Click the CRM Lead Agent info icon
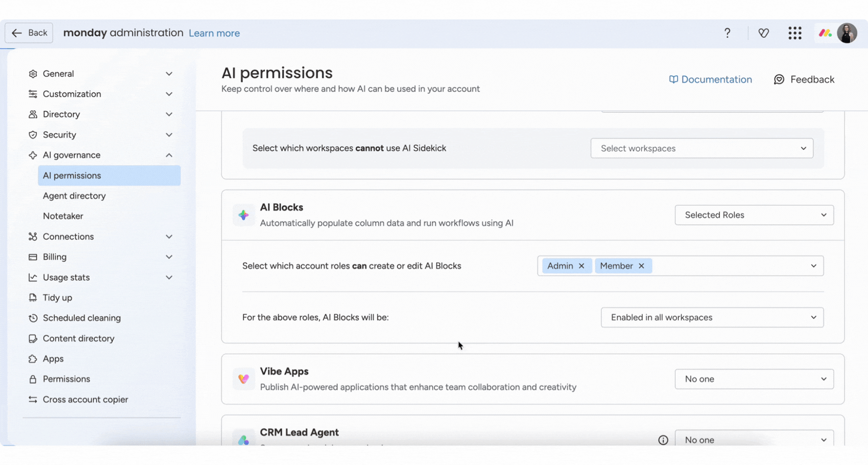The width and height of the screenshot is (868, 465). [663, 440]
